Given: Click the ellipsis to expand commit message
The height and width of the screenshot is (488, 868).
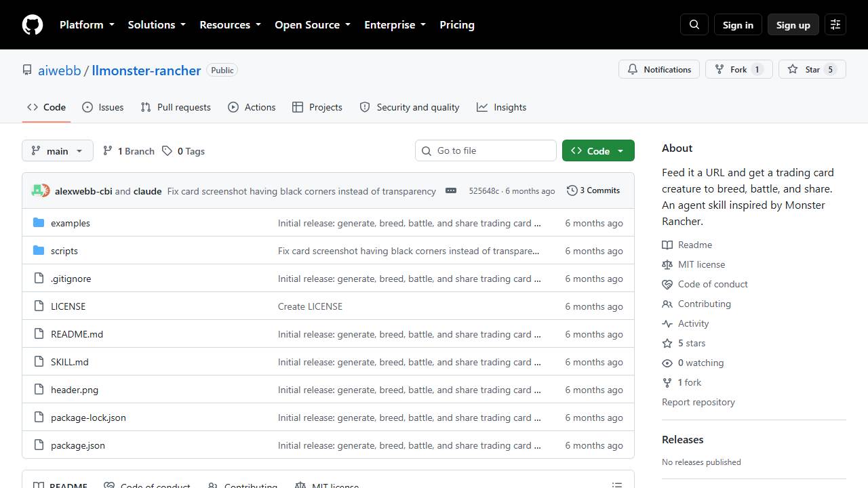Looking at the screenshot, I should (x=451, y=190).
